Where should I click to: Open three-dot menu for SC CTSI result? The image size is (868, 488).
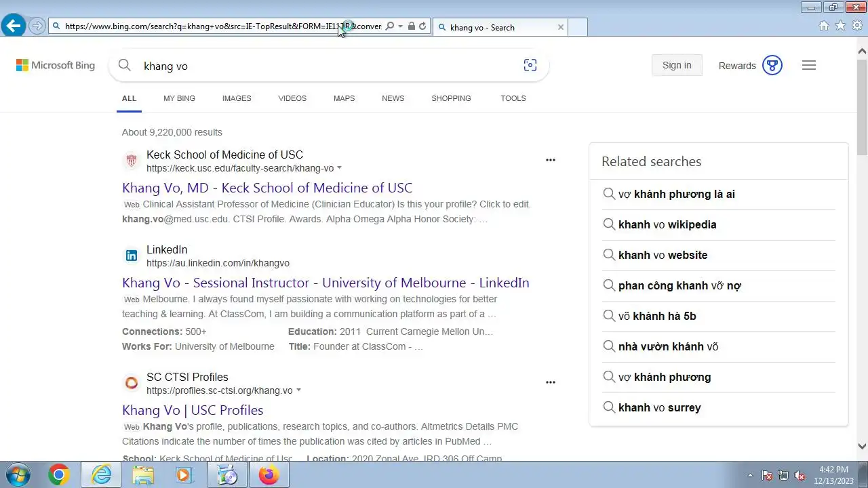[551, 382]
